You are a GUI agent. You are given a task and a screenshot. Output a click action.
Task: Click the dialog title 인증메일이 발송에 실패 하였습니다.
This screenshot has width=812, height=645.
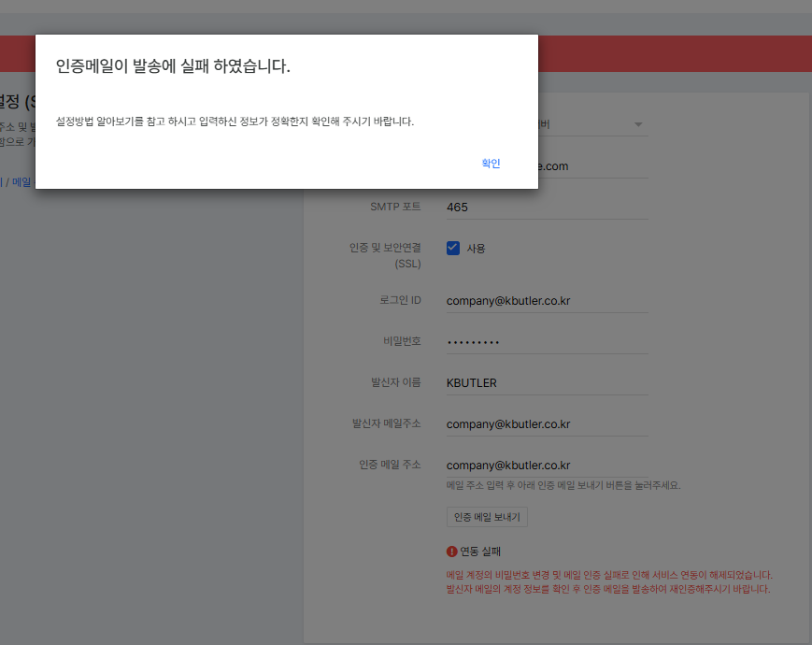pyautogui.click(x=173, y=66)
